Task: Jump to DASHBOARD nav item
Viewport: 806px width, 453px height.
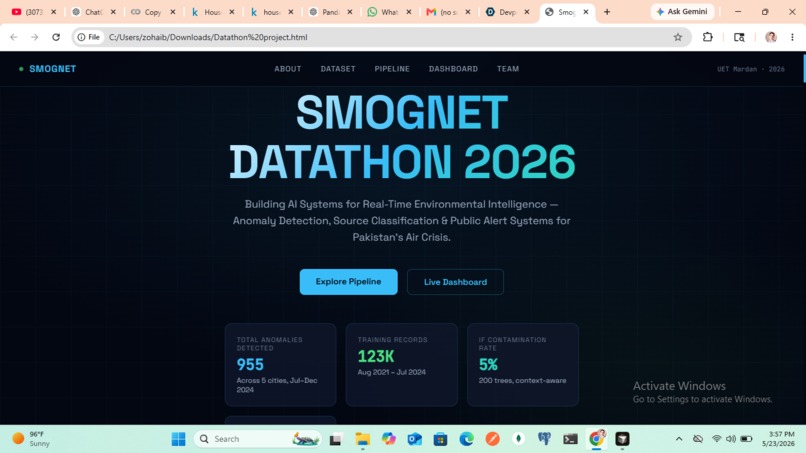Action: [453, 69]
